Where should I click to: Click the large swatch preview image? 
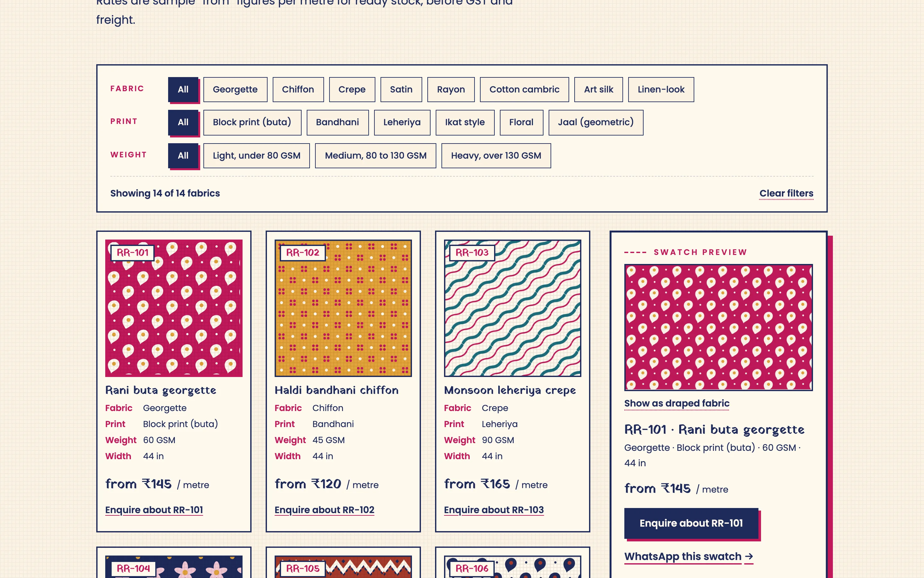718,327
